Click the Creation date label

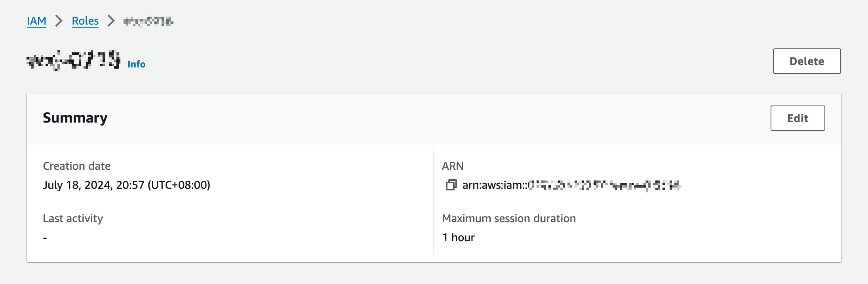(77, 166)
